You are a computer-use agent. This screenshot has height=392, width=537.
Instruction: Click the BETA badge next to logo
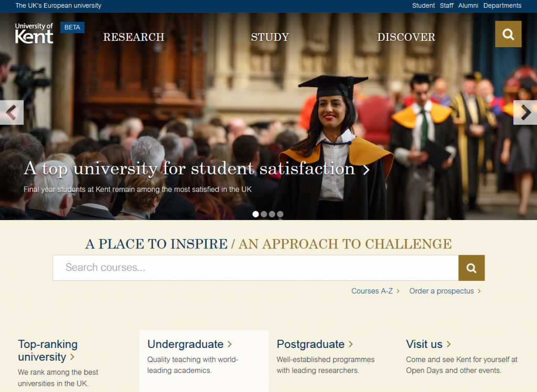72,27
